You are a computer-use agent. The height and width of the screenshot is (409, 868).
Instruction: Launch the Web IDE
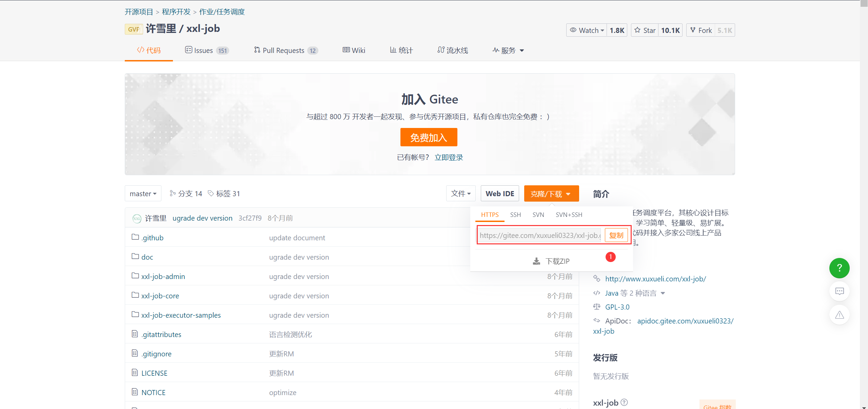coord(500,193)
